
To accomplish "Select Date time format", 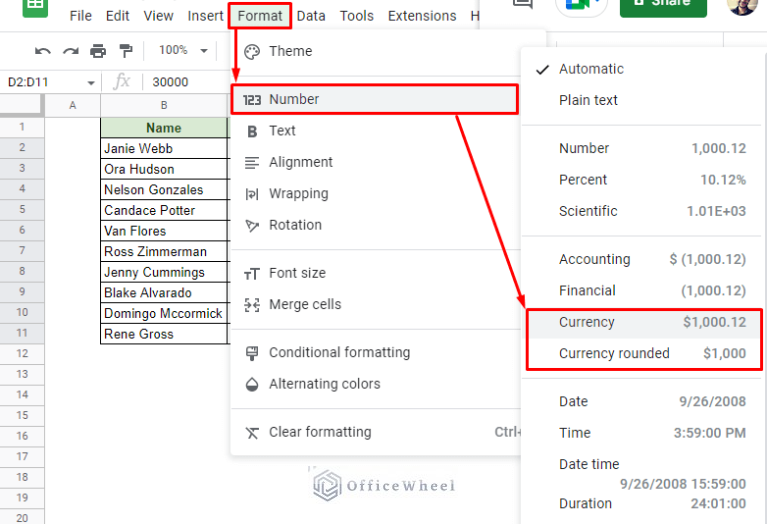I will [644, 474].
